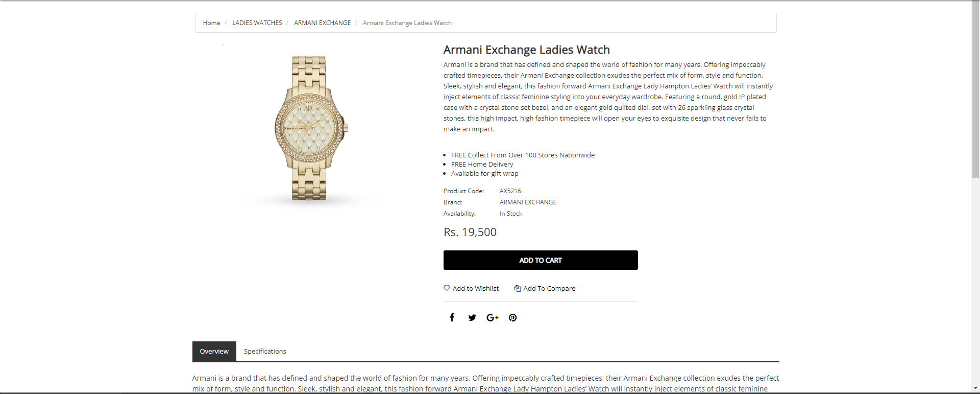
Task: Open ARMANI EXCHANGE breadcrumb category
Action: (x=323, y=23)
